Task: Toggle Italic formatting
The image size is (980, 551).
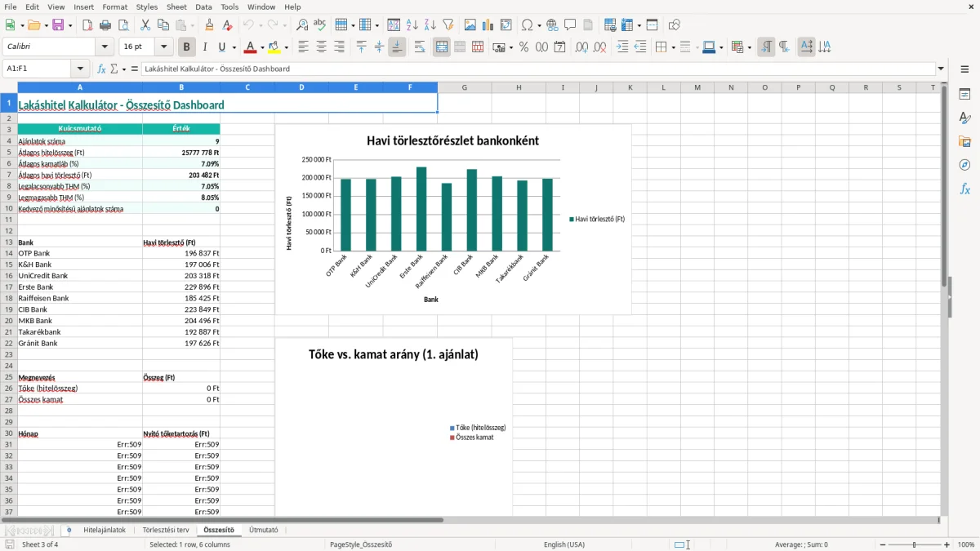Action: pyautogui.click(x=205, y=47)
